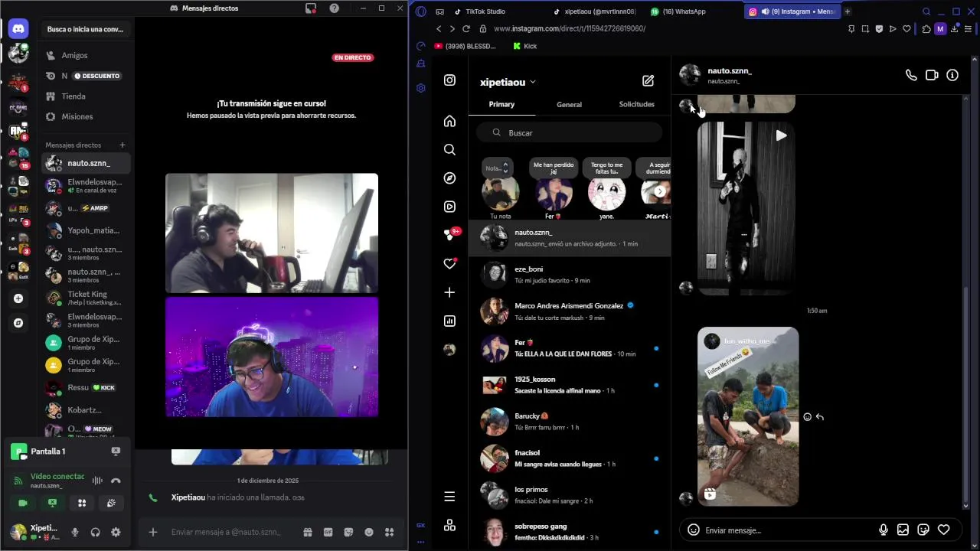Mute the Instagram browser tab audio

click(766, 11)
